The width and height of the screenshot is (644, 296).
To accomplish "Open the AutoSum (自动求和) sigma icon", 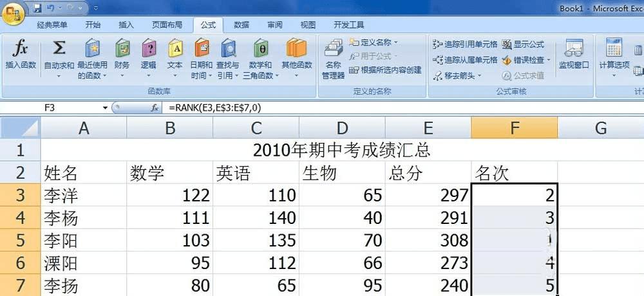I will [x=59, y=48].
